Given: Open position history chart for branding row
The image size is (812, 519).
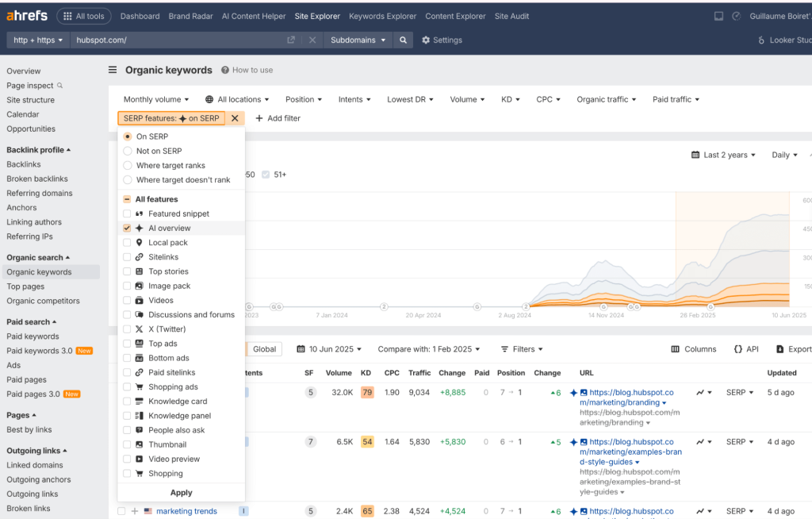Looking at the screenshot, I should point(704,393).
